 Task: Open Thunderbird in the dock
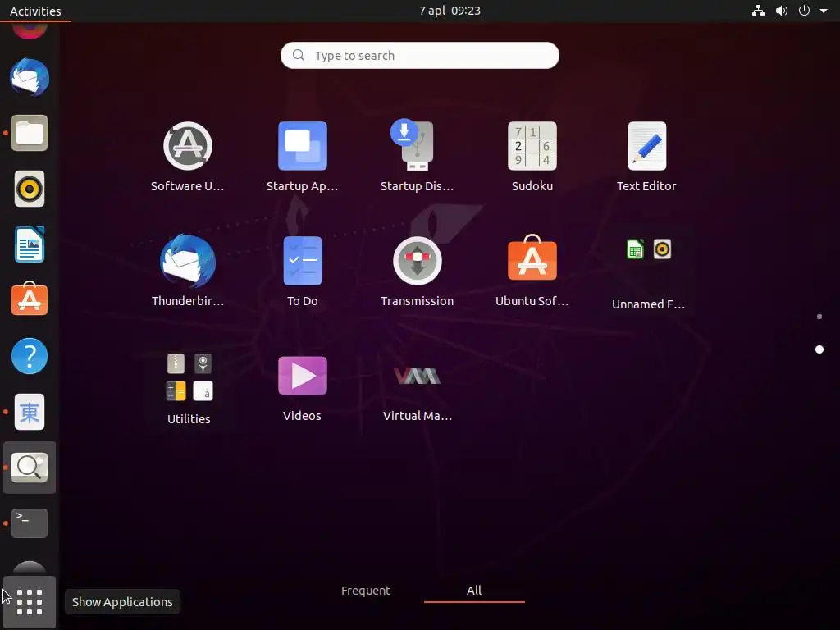tap(30, 78)
